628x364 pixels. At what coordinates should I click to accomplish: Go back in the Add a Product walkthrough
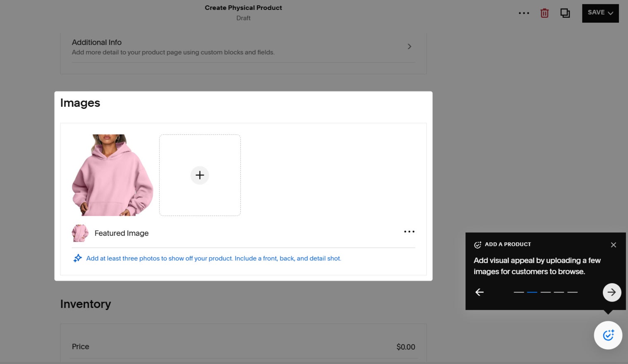479,292
